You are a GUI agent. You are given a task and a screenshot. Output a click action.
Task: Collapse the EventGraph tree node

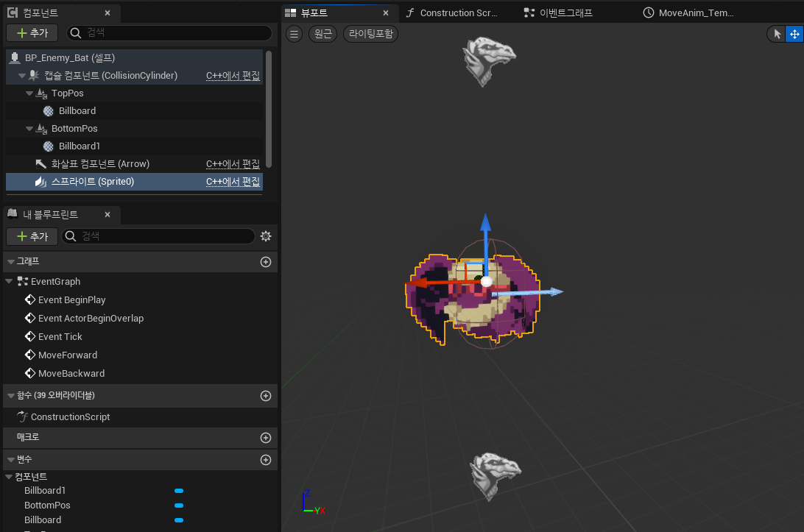point(9,281)
